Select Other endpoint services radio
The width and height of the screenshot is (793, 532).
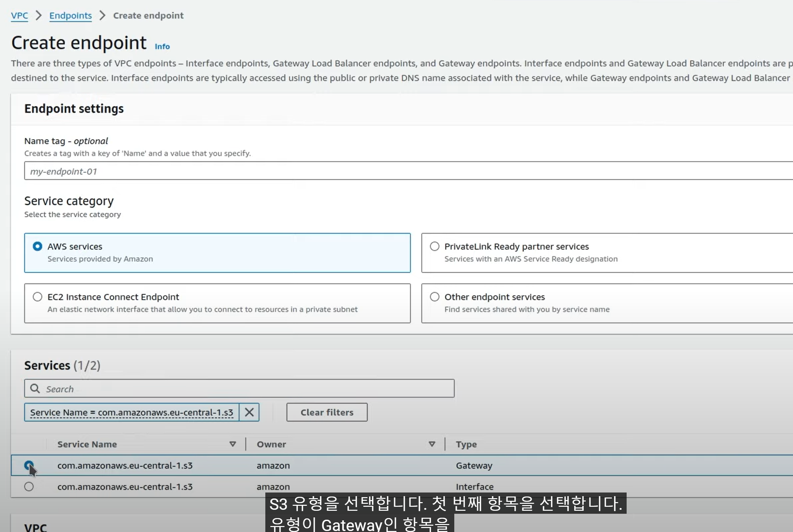pos(434,297)
